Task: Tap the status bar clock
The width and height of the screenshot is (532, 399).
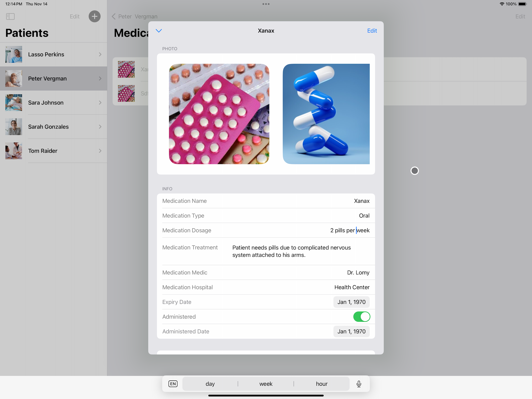Action: point(14,4)
